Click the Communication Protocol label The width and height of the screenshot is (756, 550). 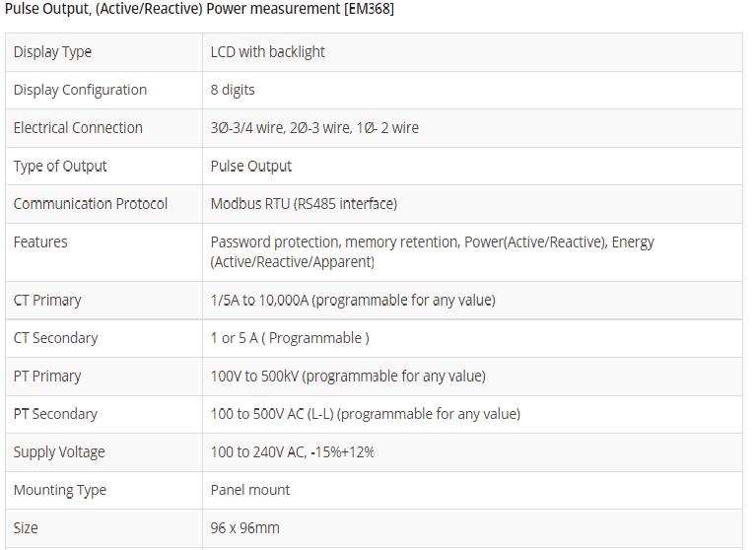[x=91, y=204]
